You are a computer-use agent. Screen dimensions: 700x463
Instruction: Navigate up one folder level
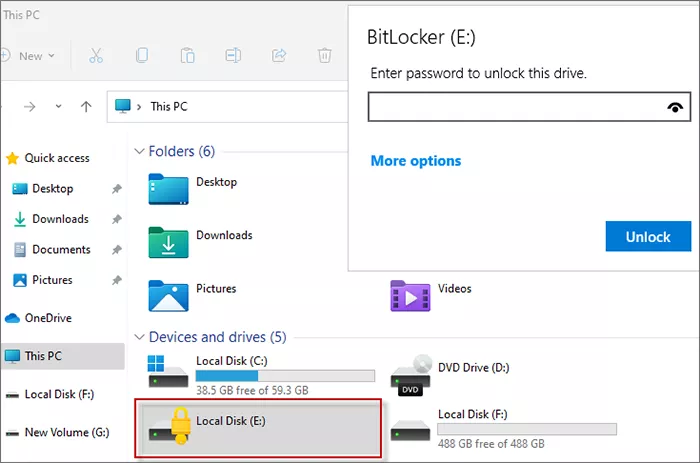(x=86, y=106)
